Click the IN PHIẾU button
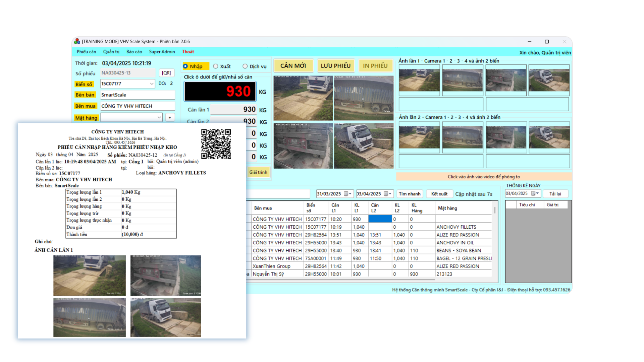This screenshot has width=644, height=362. (x=375, y=66)
